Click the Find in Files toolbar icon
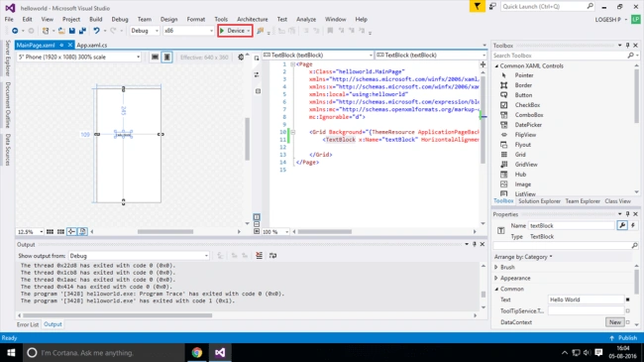644x362 pixels. click(x=260, y=31)
